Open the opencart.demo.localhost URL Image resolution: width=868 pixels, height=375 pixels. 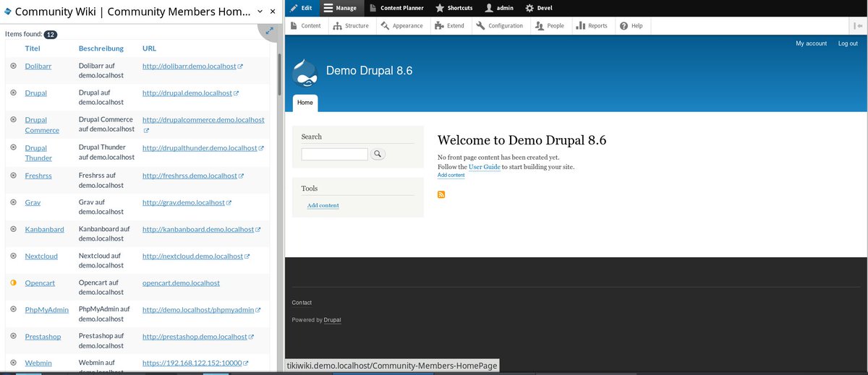181,283
